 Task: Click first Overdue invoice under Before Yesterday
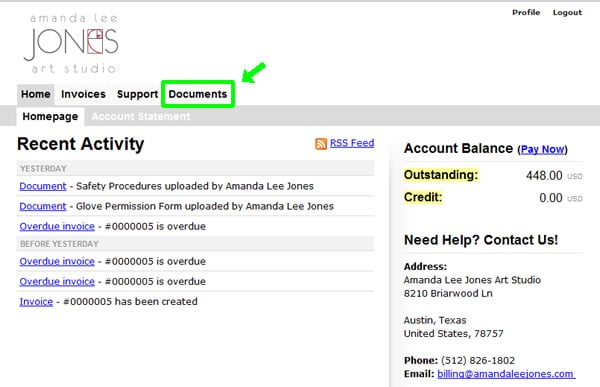[57, 261]
